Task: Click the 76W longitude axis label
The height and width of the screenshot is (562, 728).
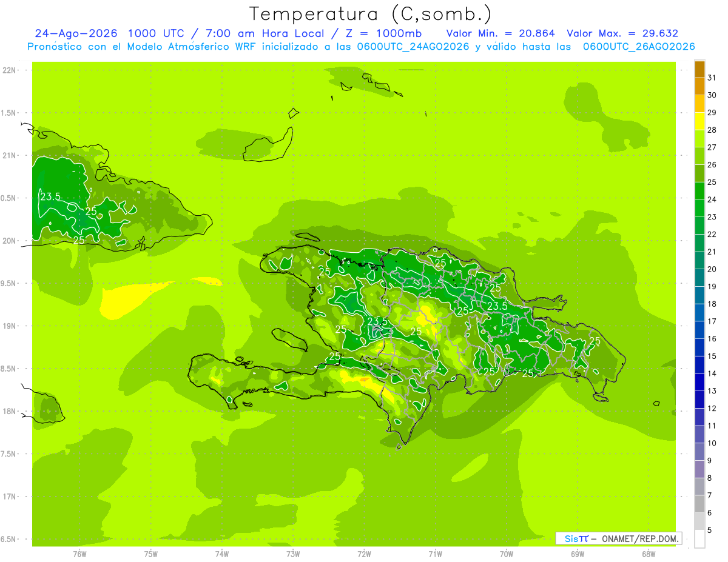Action: pyautogui.click(x=79, y=554)
